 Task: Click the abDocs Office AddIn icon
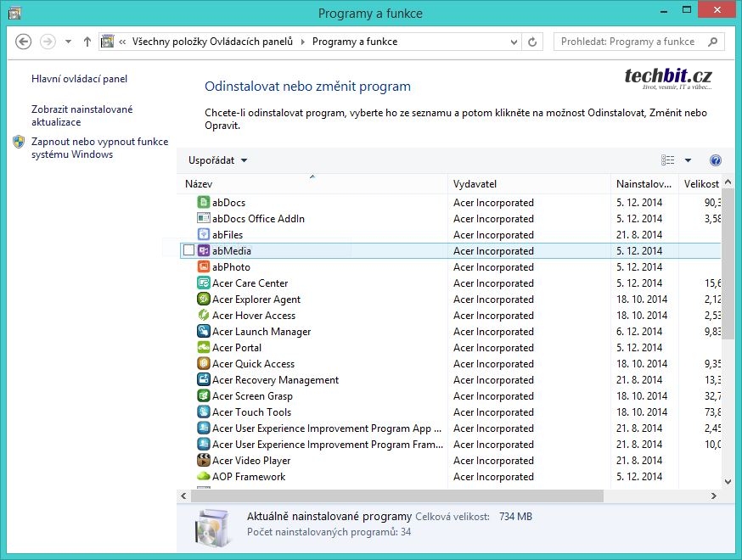click(204, 219)
